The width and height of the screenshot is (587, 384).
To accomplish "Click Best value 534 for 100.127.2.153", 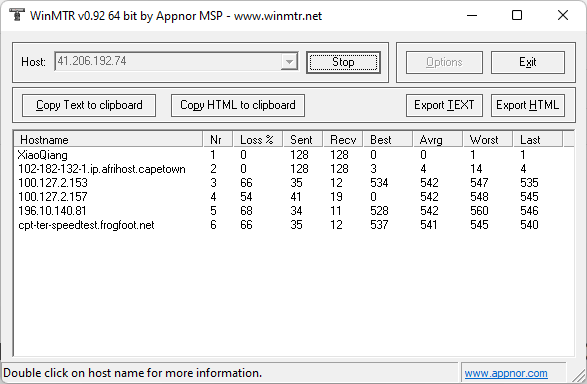I will coord(379,183).
